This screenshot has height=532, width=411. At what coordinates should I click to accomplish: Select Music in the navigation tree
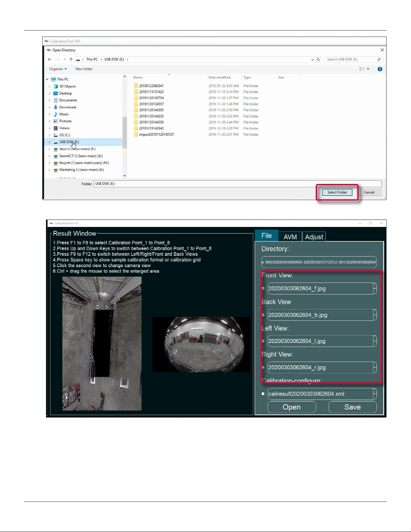pyautogui.click(x=64, y=114)
